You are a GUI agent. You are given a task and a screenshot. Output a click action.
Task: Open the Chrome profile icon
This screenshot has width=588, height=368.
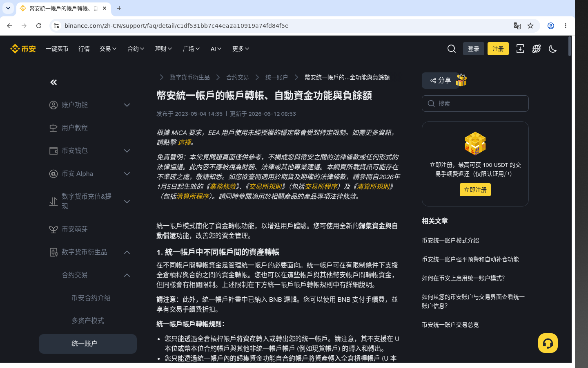click(551, 26)
